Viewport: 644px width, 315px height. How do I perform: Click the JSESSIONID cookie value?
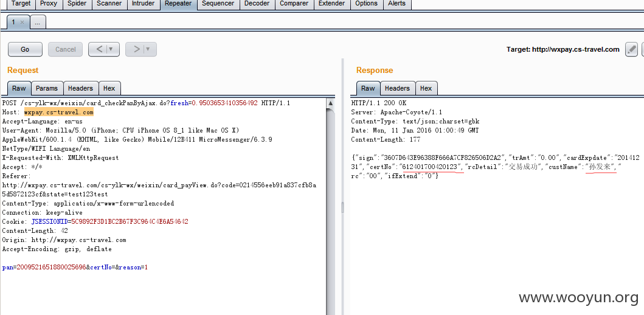(130, 222)
